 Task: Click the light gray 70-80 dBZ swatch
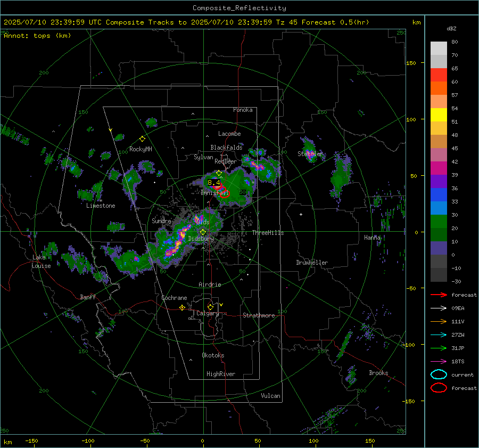coord(439,48)
